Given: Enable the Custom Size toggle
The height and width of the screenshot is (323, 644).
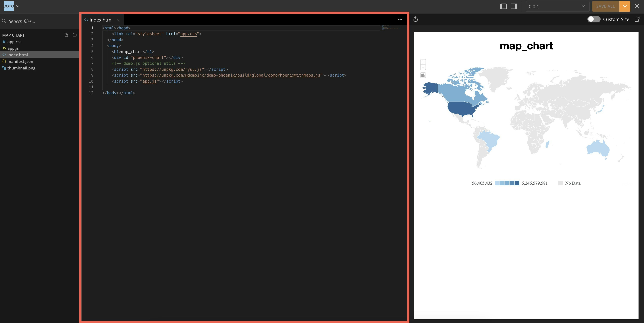Looking at the screenshot, I should [x=594, y=19].
